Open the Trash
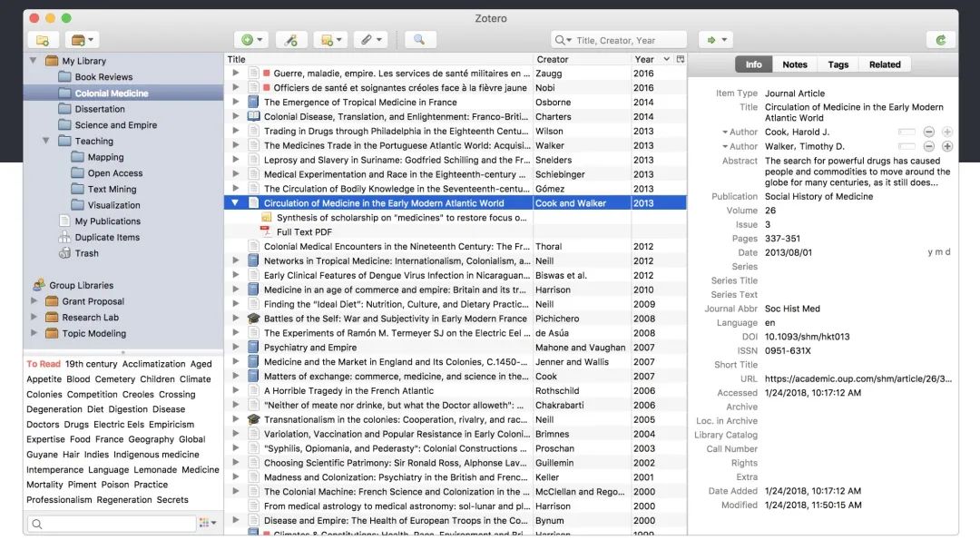This screenshot has height=550, width=980. point(87,253)
